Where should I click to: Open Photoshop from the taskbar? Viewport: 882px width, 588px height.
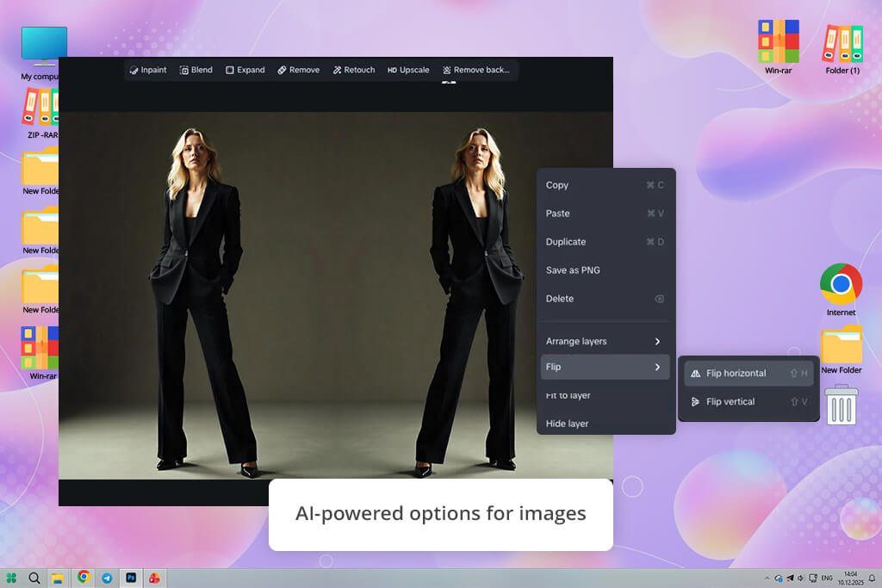point(131,578)
